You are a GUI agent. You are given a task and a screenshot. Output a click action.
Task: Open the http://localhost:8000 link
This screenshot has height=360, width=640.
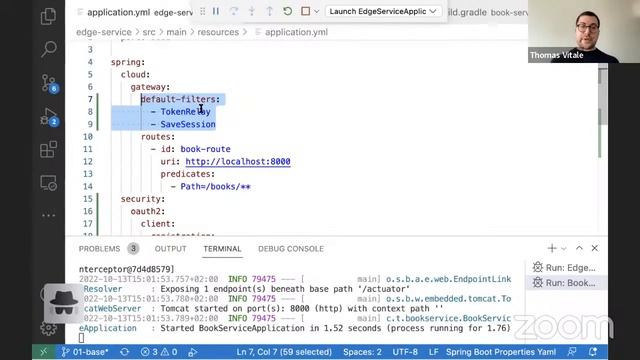pos(238,162)
